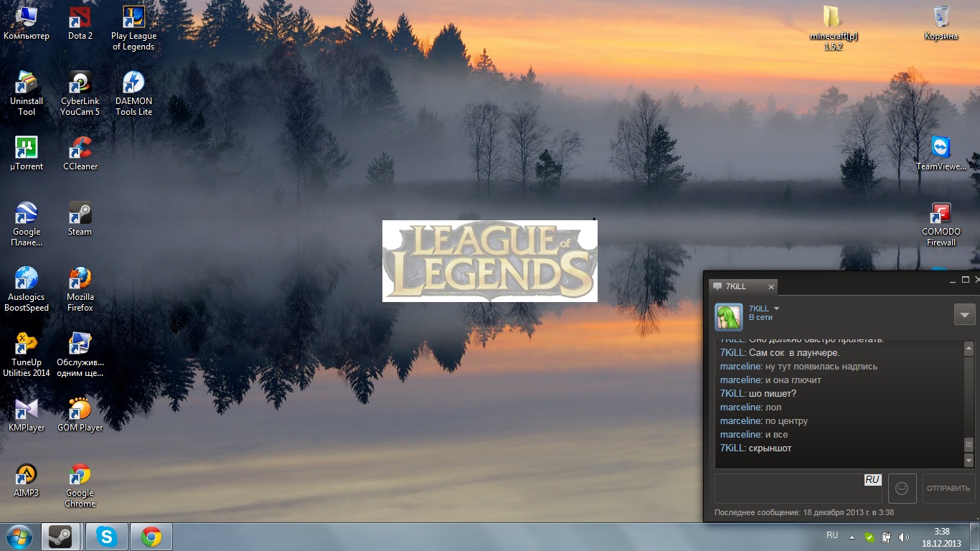This screenshot has height=551, width=980.
Task: Select the Корзина recycle bin icon
Action: click(x=941, y=23)
